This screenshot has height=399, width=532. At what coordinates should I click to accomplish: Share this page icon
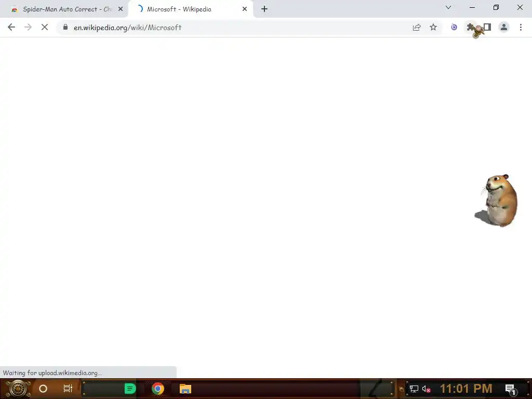417,27
